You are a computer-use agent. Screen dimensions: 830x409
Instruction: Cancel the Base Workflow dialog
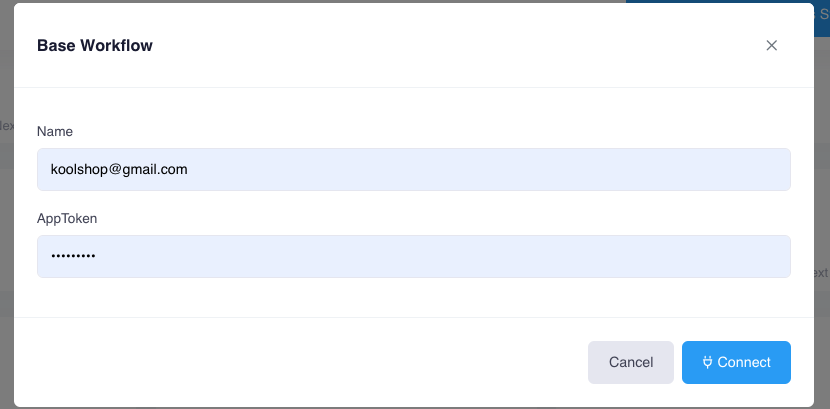pos(630,362)
